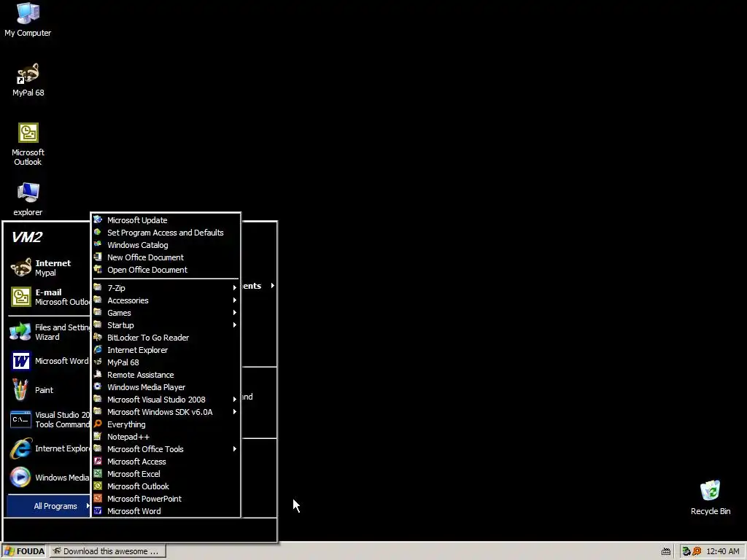
Task: Click Microsoft Word icon in programs list
Action: click(98, 510)
